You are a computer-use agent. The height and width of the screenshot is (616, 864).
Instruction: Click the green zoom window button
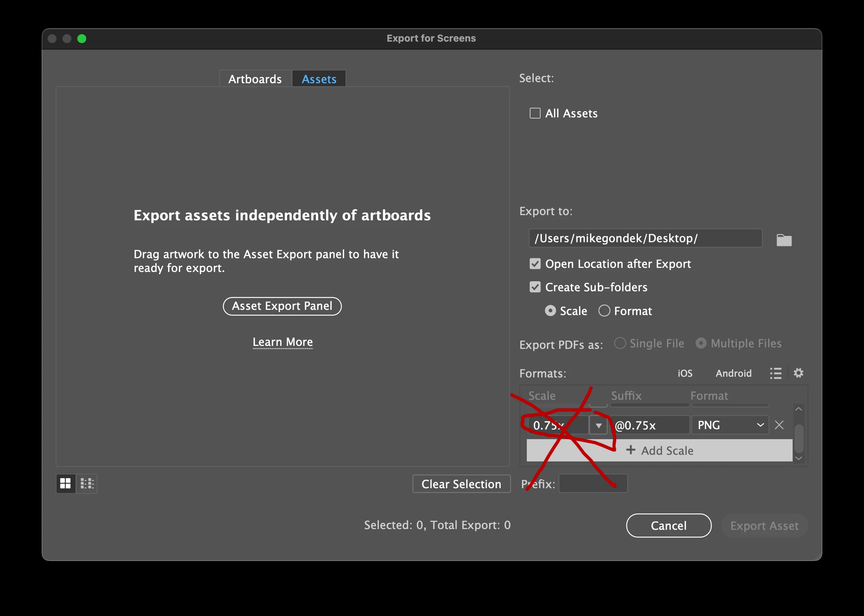point(81,39)
